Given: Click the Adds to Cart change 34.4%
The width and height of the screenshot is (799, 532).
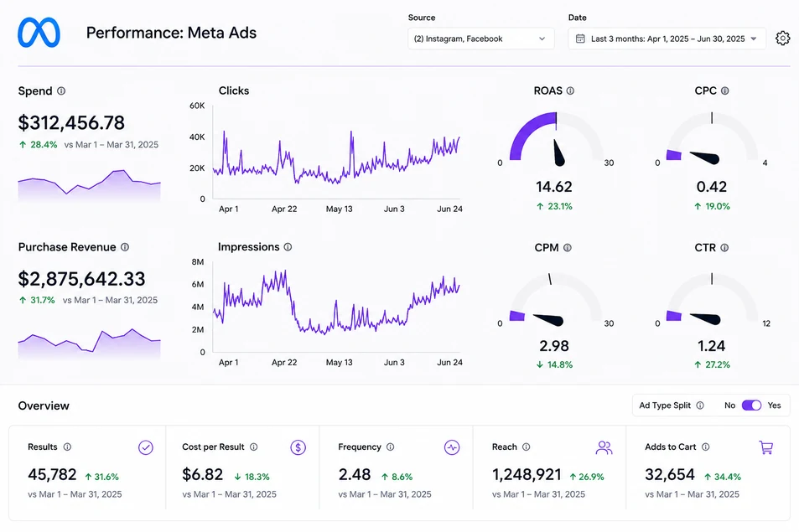Looking at the screenshot, I should click(723, 477).
